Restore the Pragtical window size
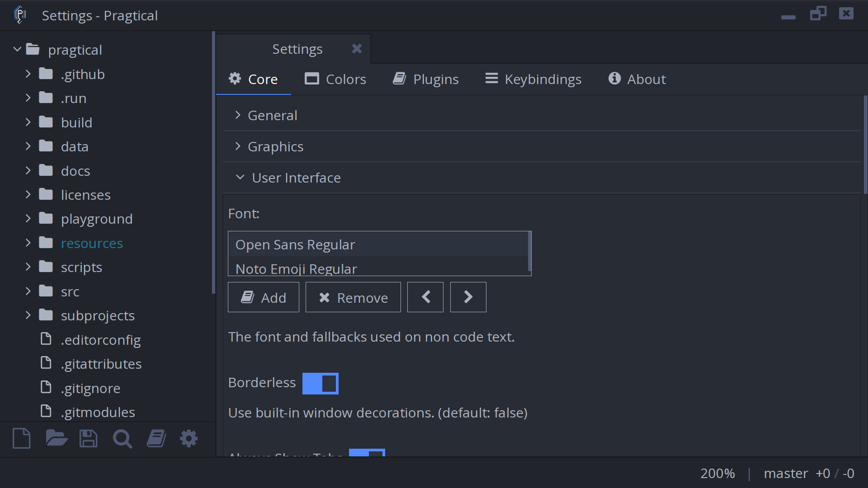The image size is (868, 488). coord(818,14)
